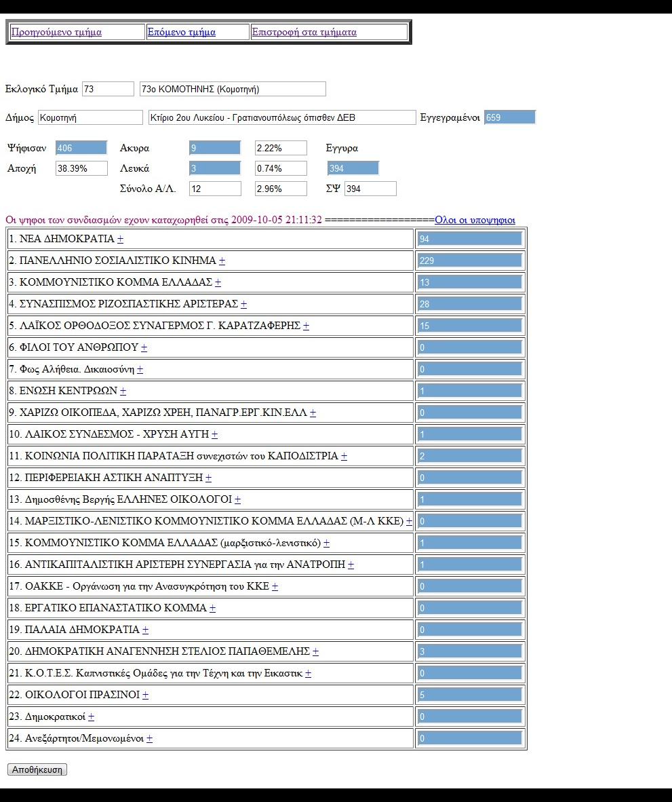This screenshot has width=672, height=802.
Task: Click ΕΝΩΣΗ ΚΕΝΤΡΩΩΝ votes field
Action: [x=470, y=392]
